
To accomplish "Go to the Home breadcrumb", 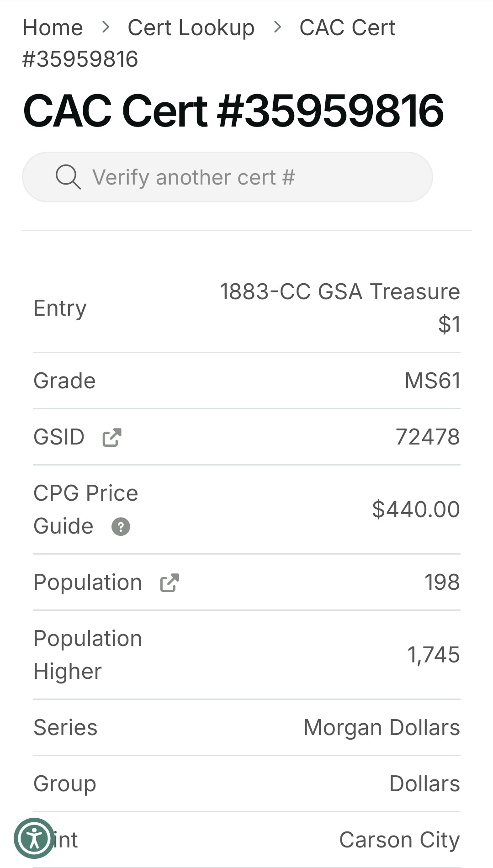I will click(x=53, y=28).
